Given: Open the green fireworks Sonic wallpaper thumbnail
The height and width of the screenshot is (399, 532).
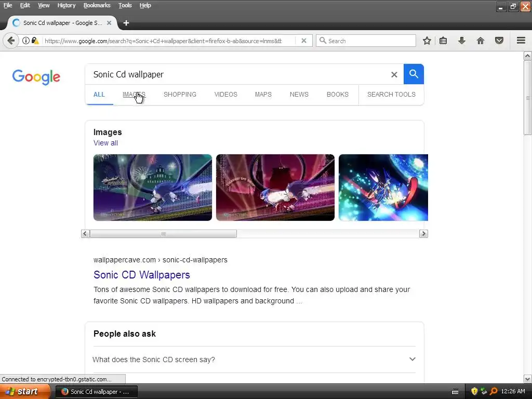Looking at the screenshot, I should 153,188.
